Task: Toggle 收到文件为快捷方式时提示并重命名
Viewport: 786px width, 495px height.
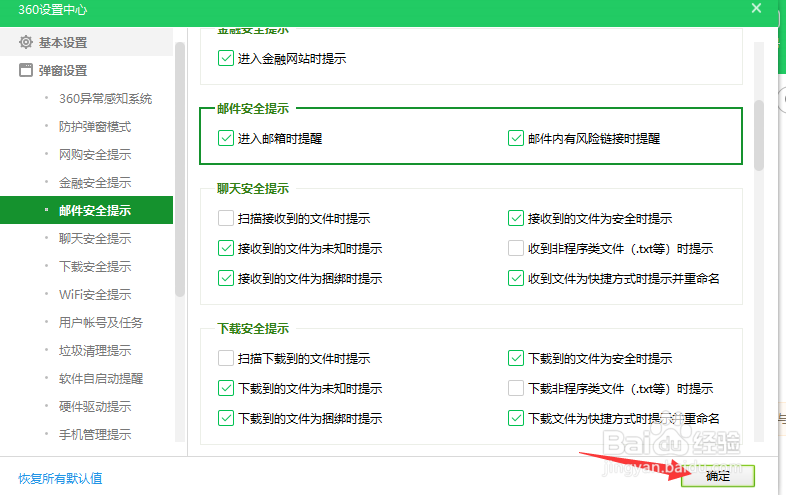Action: [x=516, y=278]
